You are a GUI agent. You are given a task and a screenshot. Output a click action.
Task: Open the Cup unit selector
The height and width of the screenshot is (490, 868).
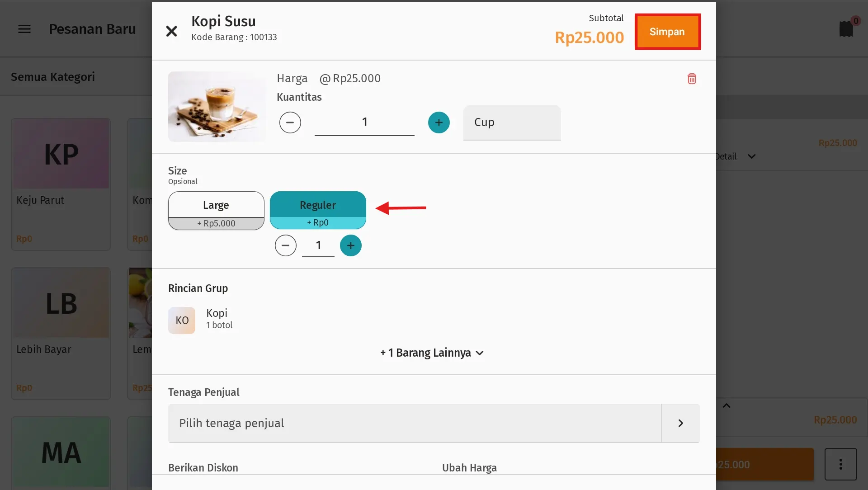[x=511, y=122]
